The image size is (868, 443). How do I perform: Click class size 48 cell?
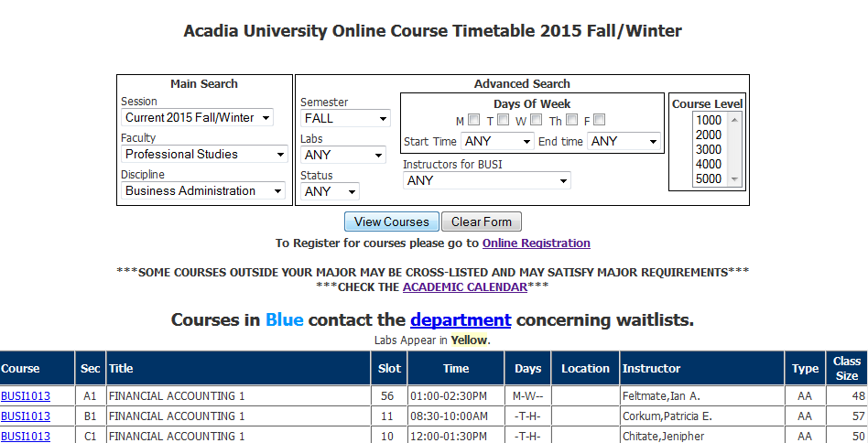click(x=847, y=396)
